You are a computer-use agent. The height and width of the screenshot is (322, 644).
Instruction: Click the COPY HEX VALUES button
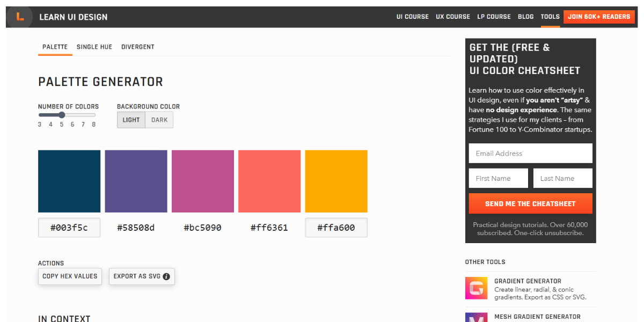[x=70, y=276]
